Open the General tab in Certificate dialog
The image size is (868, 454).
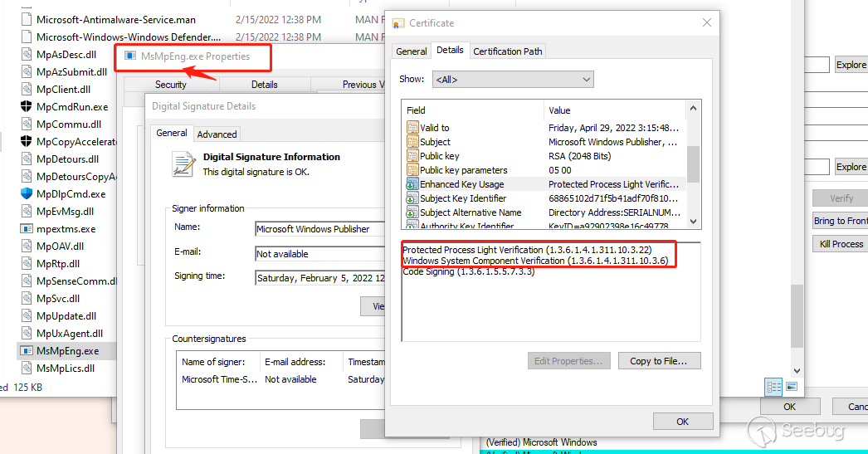pyautogui.click(x=412, y=51)
